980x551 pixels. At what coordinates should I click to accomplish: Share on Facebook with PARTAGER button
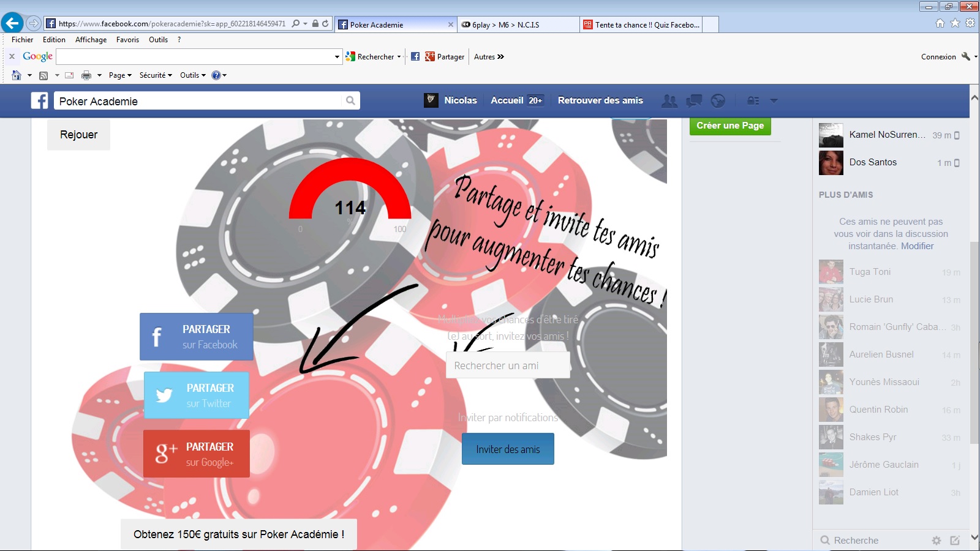196,337
